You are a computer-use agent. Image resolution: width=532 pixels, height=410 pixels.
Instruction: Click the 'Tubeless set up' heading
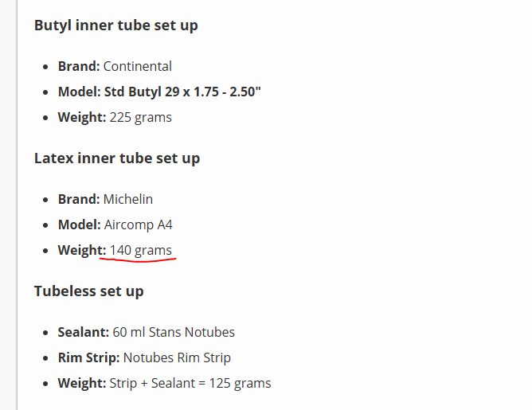(x=89, y=291)
